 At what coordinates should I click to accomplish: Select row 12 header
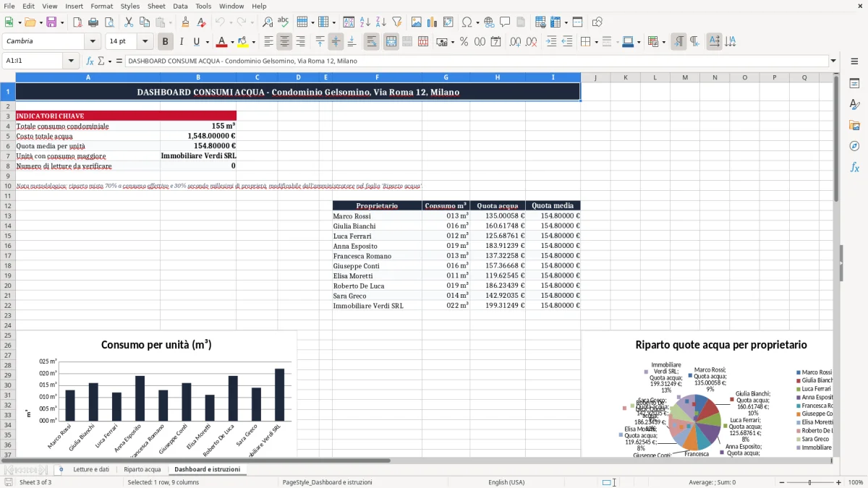click(x=7, y=206)
